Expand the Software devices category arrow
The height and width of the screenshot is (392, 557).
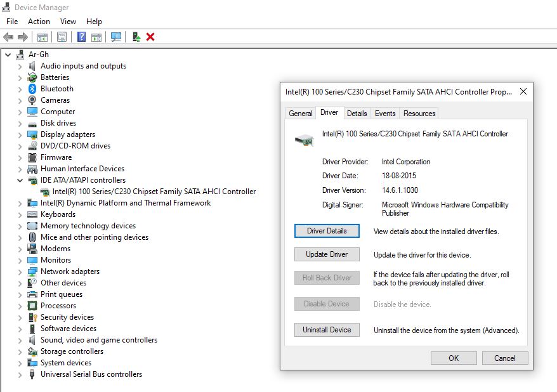[x=20, y=329]
